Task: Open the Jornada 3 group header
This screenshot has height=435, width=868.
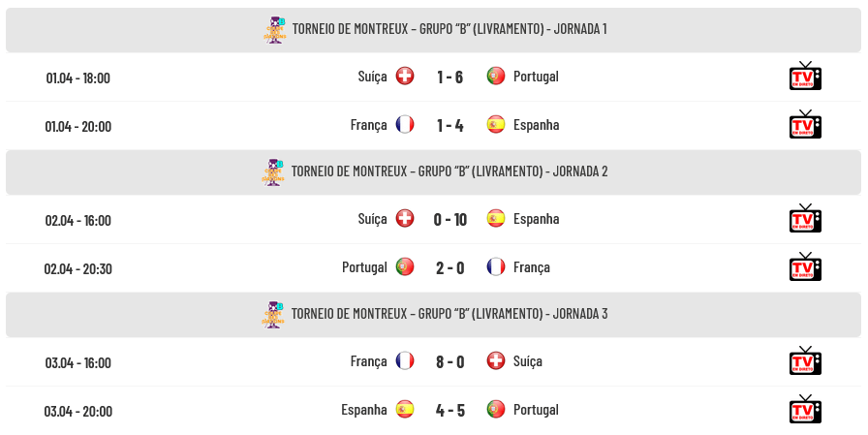Action: [x=449, y=315]
